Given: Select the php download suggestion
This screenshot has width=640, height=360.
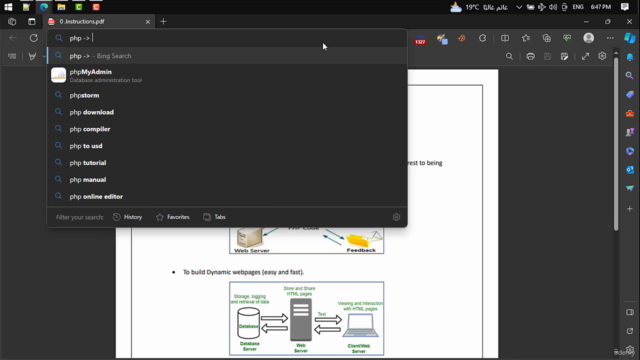Looking at the screenshot, I should 227,112.
